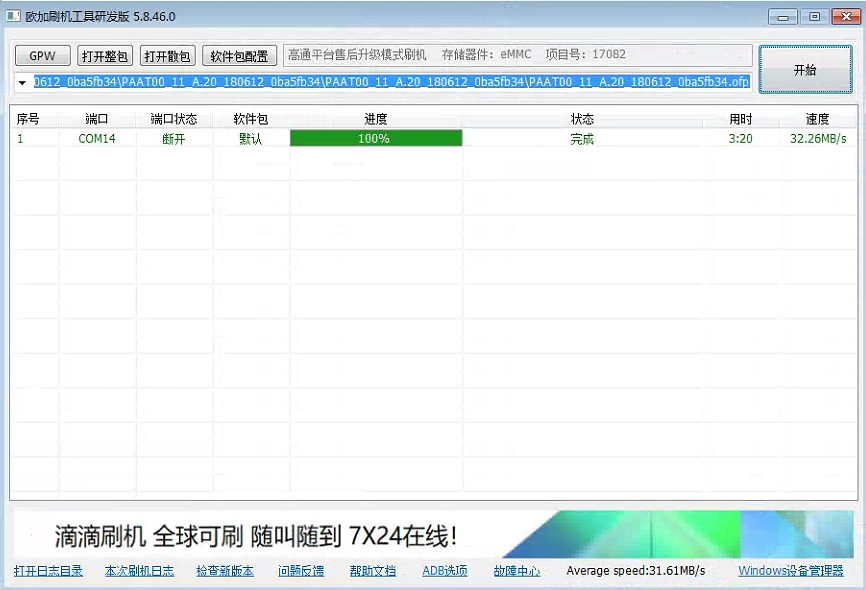Screen dimensions: 866x590
Task: Open the 故障中心 link
Action: [x=517, y=571]
